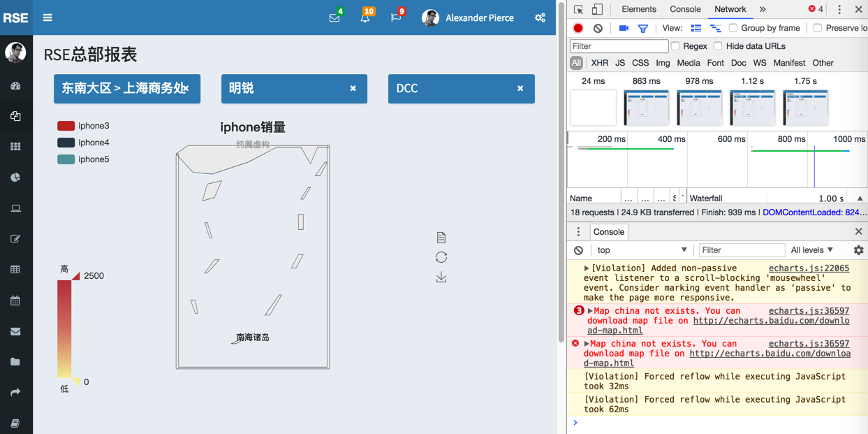Click the book sidebar icon

tap(15, 424)
